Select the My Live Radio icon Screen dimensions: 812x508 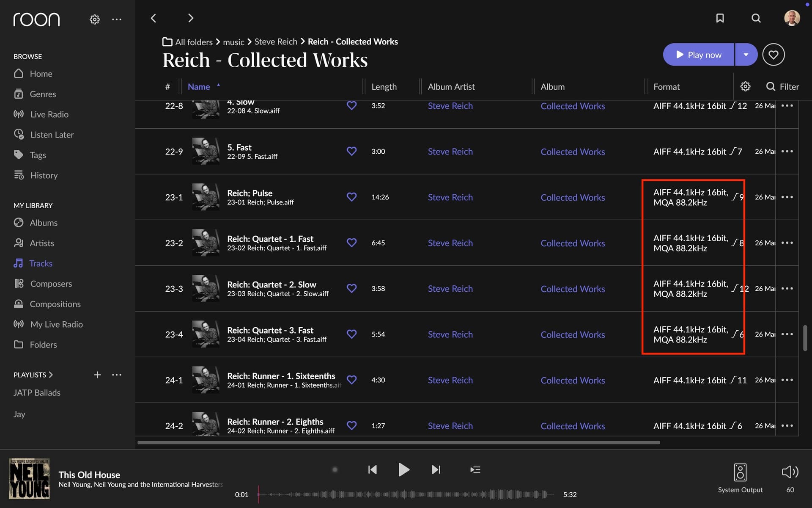pyautogui.click(x=19, y=324)
